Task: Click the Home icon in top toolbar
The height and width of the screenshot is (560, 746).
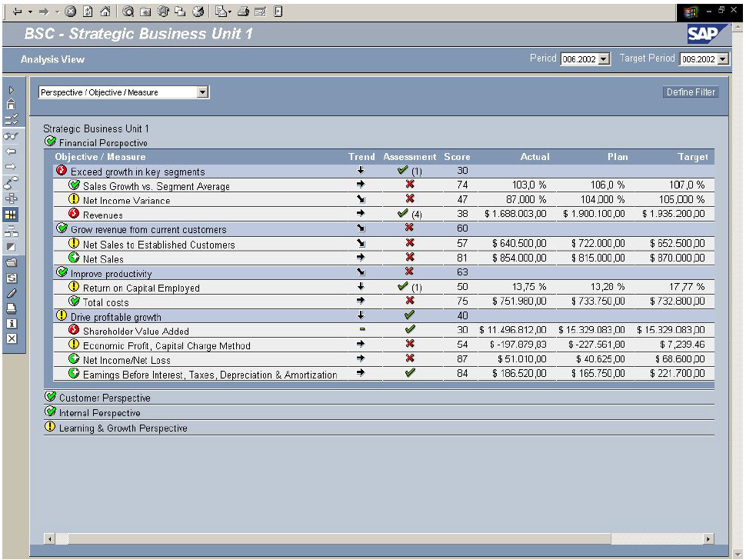Action: pyautogui.click(x=105, y=12)
